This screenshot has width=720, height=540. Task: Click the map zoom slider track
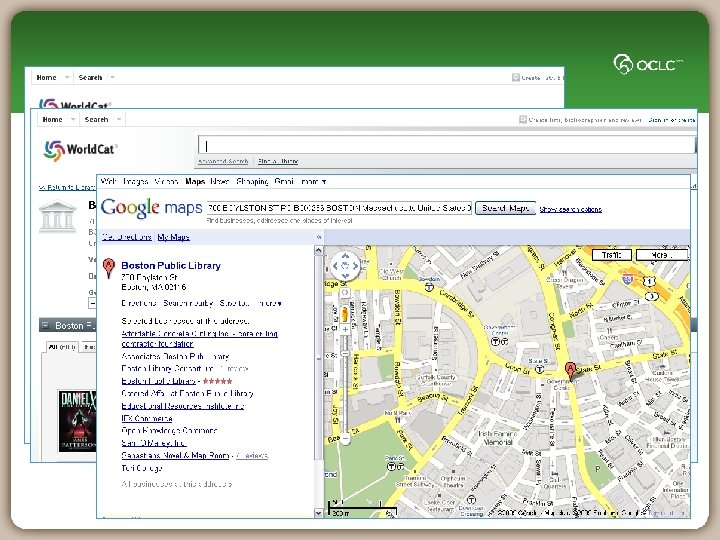click(x=345, y=385)
